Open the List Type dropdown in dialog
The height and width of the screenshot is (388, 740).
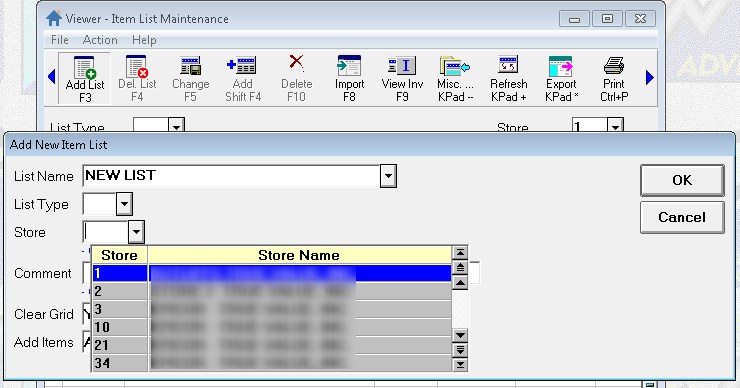(x=124, y=204)
